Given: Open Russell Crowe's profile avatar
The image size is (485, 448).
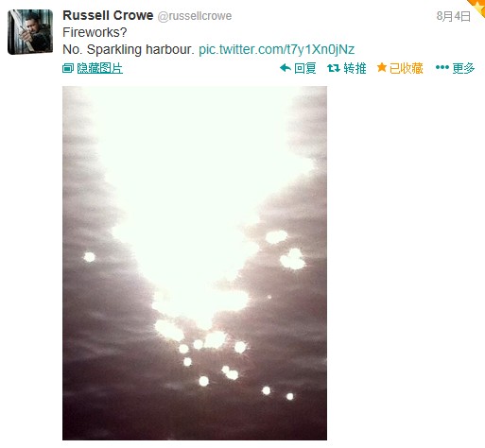Looking at the screenshot, I should pyautogui.click(x=30, y=32).
